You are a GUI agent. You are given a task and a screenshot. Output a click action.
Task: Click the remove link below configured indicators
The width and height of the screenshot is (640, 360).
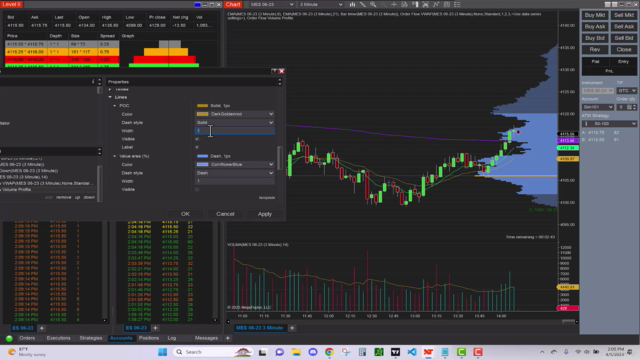[63, 197]
